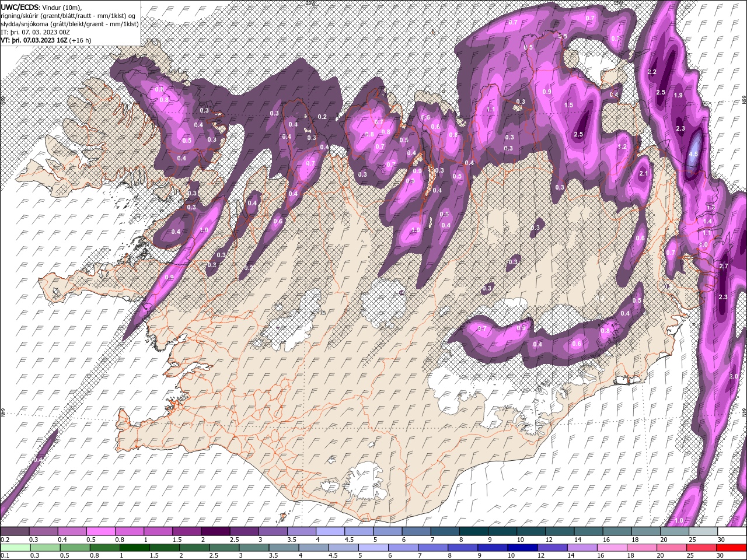Click the 1.4 precipitation value on the map
The image size is (747, 560).
coord(707,222)
